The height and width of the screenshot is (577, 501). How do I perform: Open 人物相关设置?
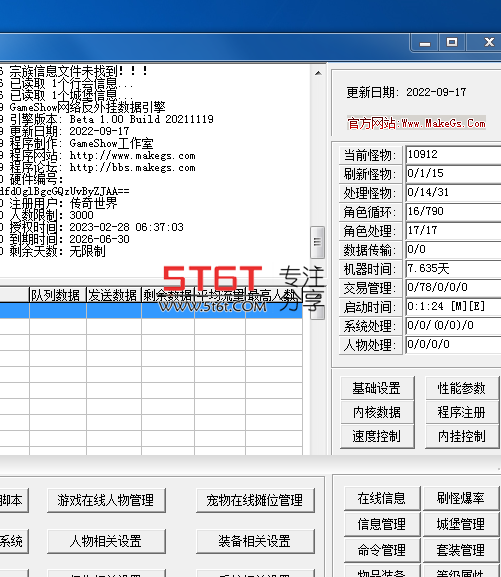click(106, 541)
